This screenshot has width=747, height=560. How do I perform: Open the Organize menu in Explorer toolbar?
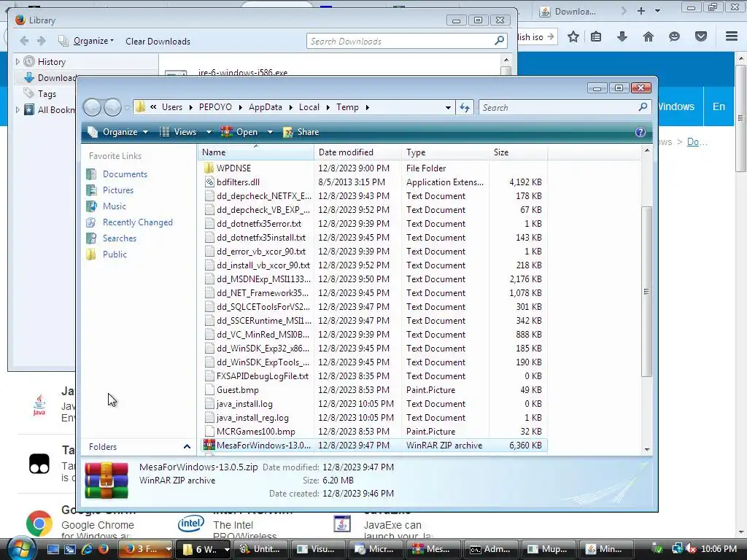(x=118, y=132)
